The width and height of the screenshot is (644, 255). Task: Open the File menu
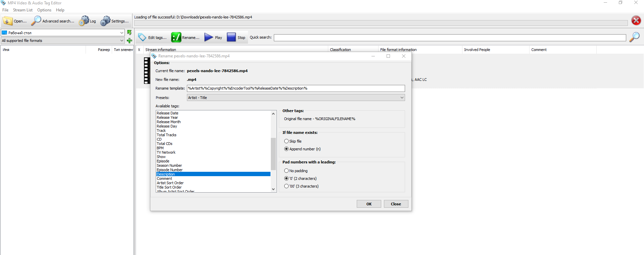5,10
